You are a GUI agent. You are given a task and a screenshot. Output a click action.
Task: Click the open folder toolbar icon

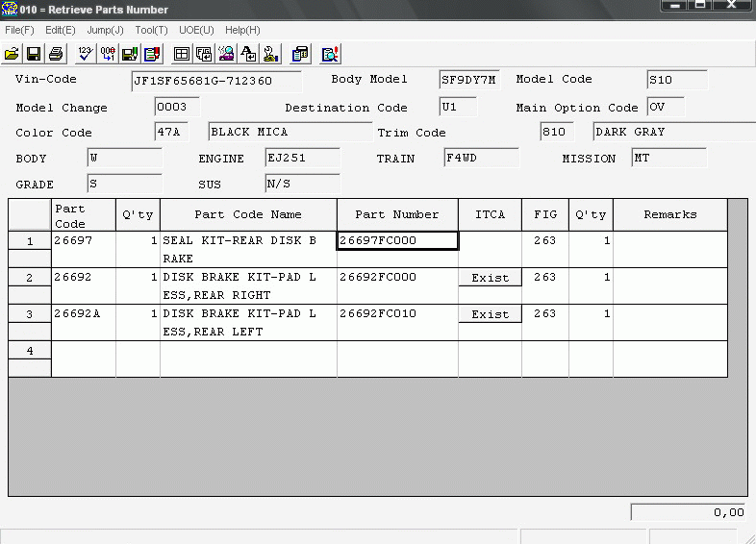[x=12, y=54]
